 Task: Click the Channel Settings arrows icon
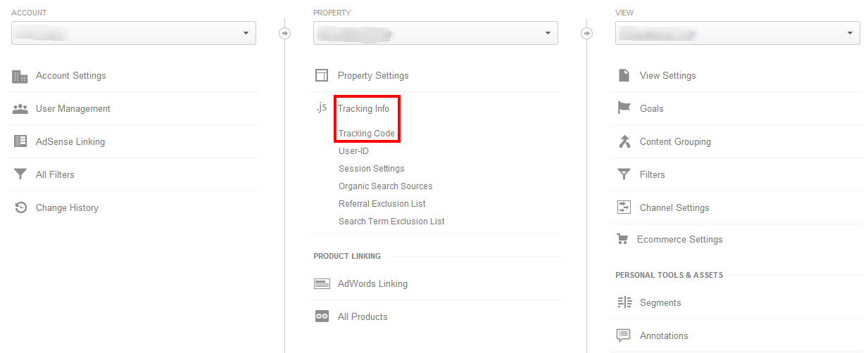[624, 207]
